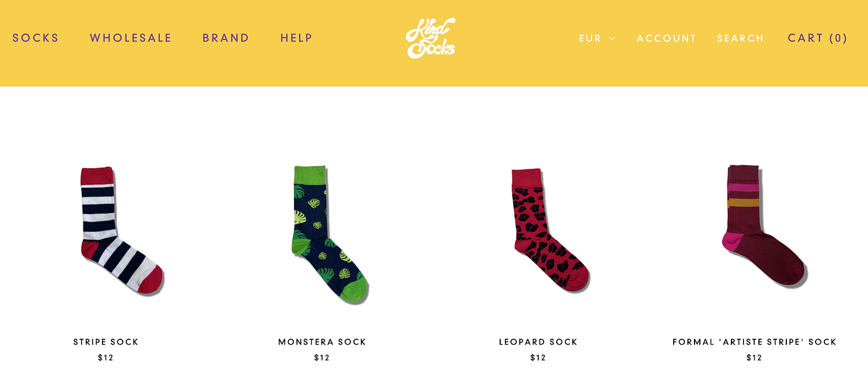Click the chevron beside EUR
Image resolution: width=868 pixels, height=372 pixels.
612,39
